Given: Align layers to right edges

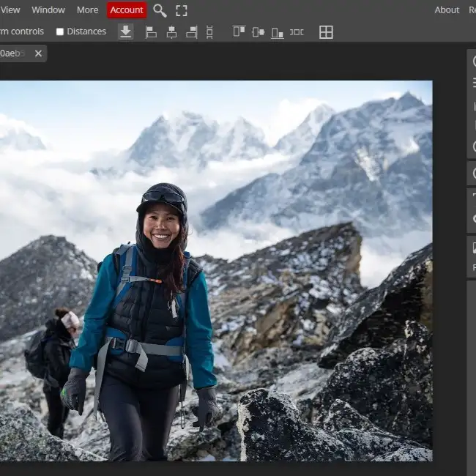Looking at the screenshot, I should pos(192,32).
